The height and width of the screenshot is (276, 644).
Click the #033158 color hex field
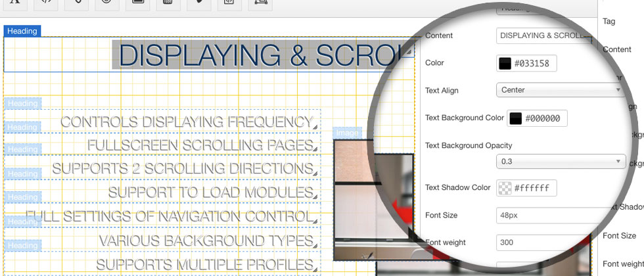click(x=532, y=63)
